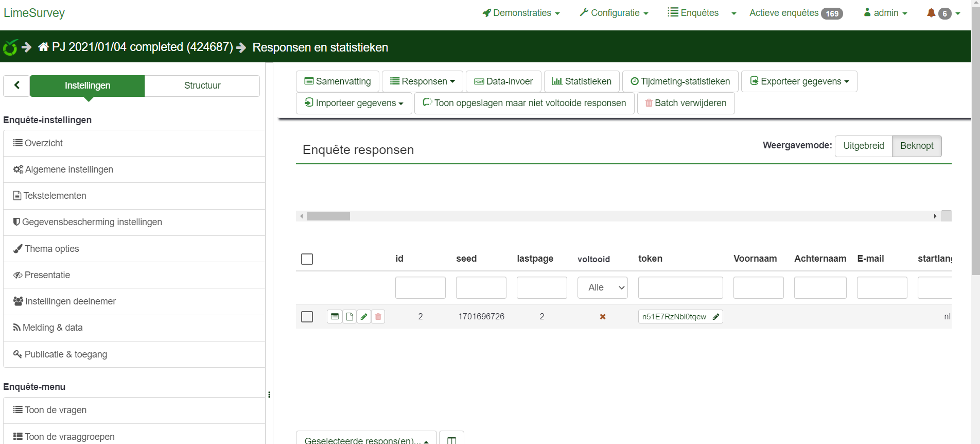The image size is (980, 444).
Task: Switch display mode to Uitgebreid
Action: pos(863,146)
